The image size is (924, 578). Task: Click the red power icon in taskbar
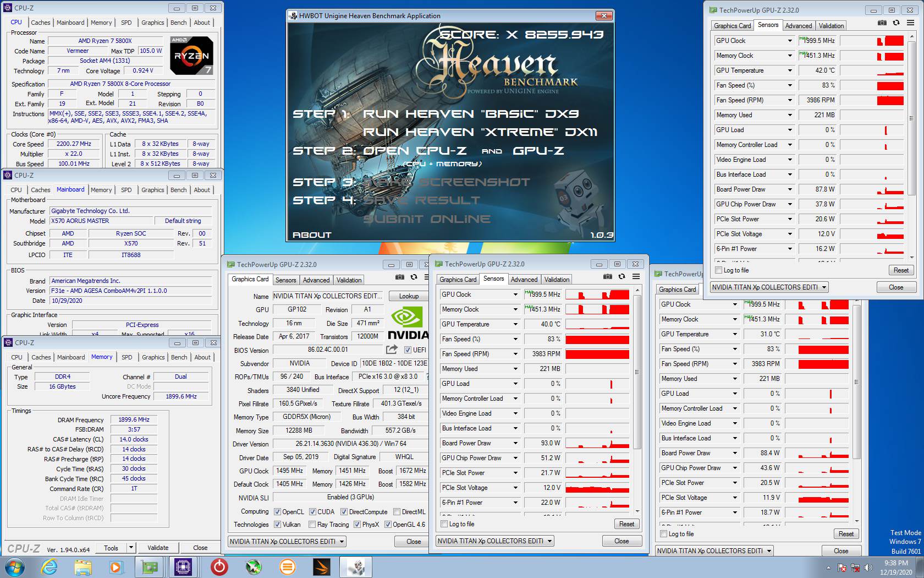point(219,567)
